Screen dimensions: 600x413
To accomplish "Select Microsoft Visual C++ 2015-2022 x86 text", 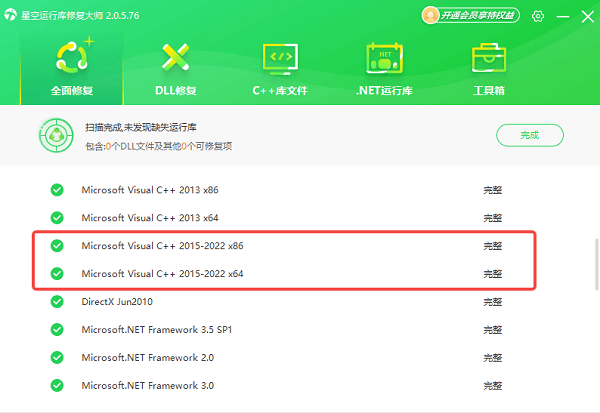I will pyautogui.click(x=162, y=246).
